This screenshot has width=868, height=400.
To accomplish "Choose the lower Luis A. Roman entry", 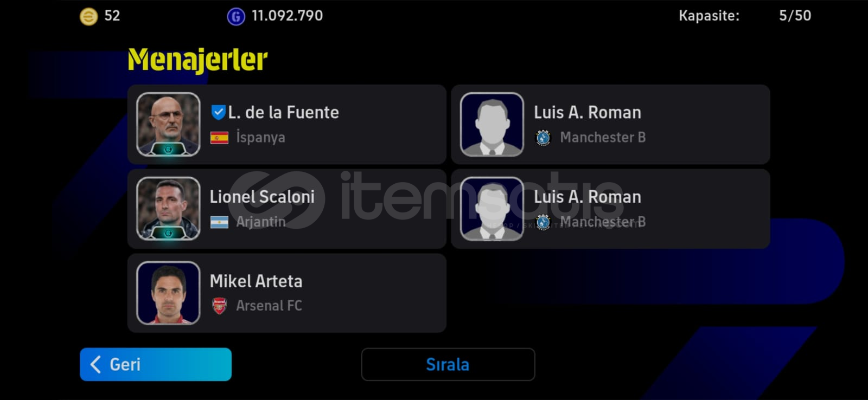I will tap(611, 209).
